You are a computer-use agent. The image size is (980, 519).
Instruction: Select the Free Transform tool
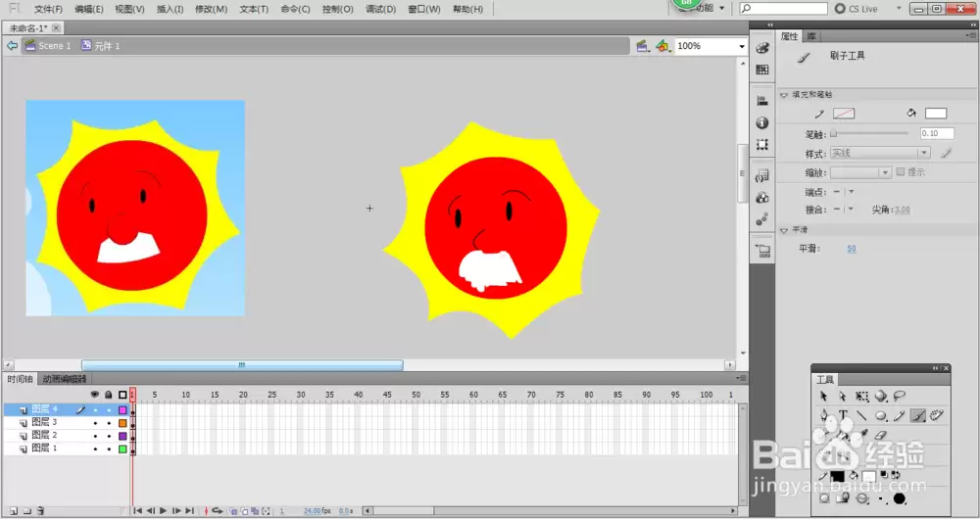861,396
